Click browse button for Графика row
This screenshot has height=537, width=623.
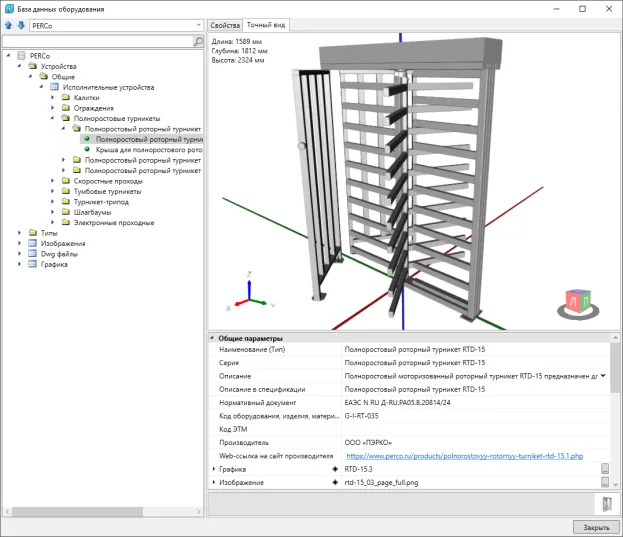[x=604, y=468]
